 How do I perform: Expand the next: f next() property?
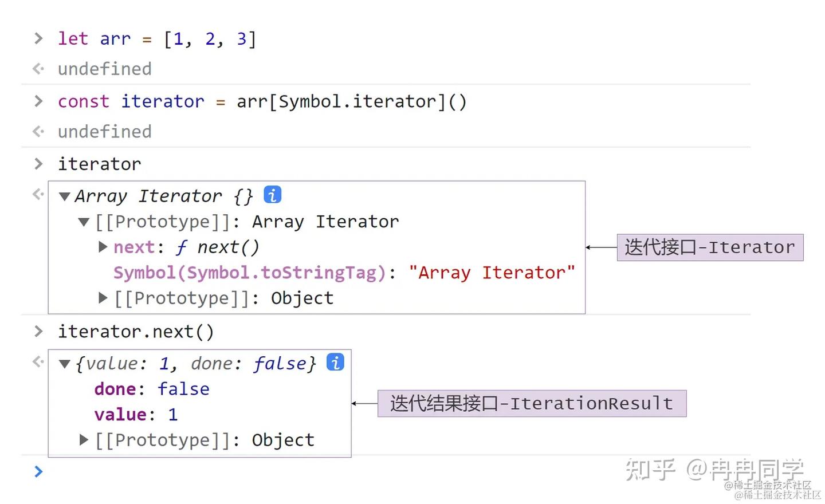pyautogui.click(x=103, y=247)
